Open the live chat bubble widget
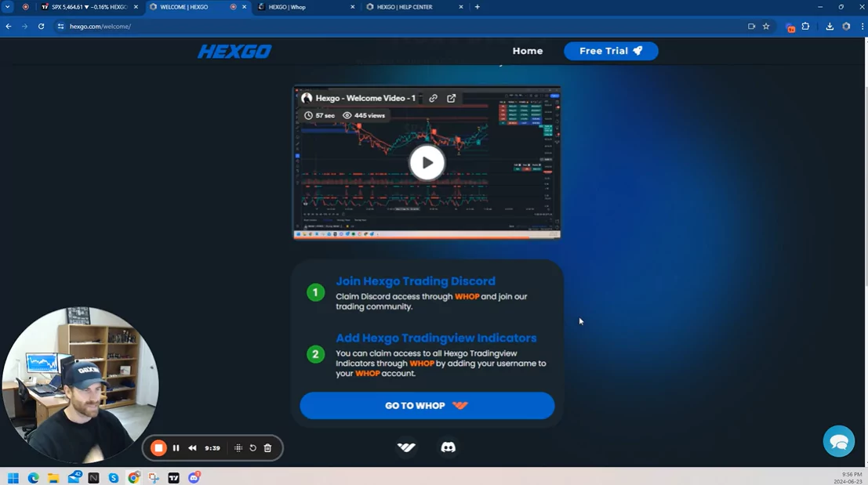Viewport: 868px width, 485px height. [838, 442]
